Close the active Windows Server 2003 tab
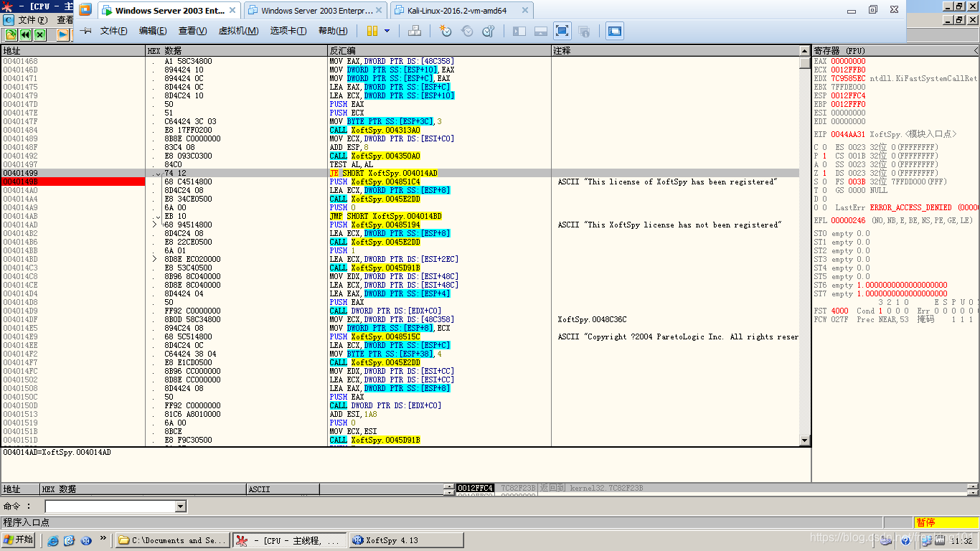980x551 pixels. tap(233, 11)
